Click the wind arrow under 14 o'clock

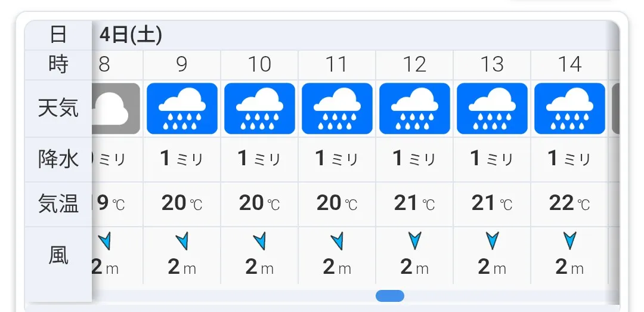click(x=569, y=240)
